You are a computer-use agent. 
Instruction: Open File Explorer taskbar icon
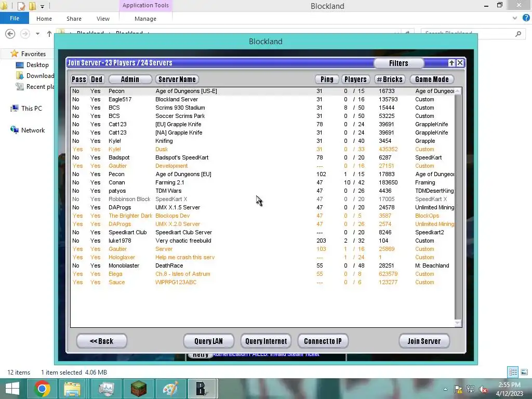[x=72, y=389]
